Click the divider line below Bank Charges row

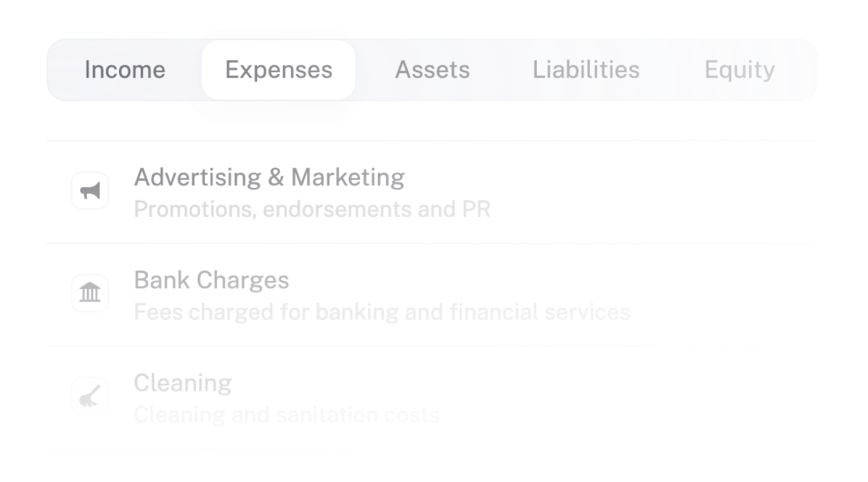pyautogui.click(x=432, y=347)
